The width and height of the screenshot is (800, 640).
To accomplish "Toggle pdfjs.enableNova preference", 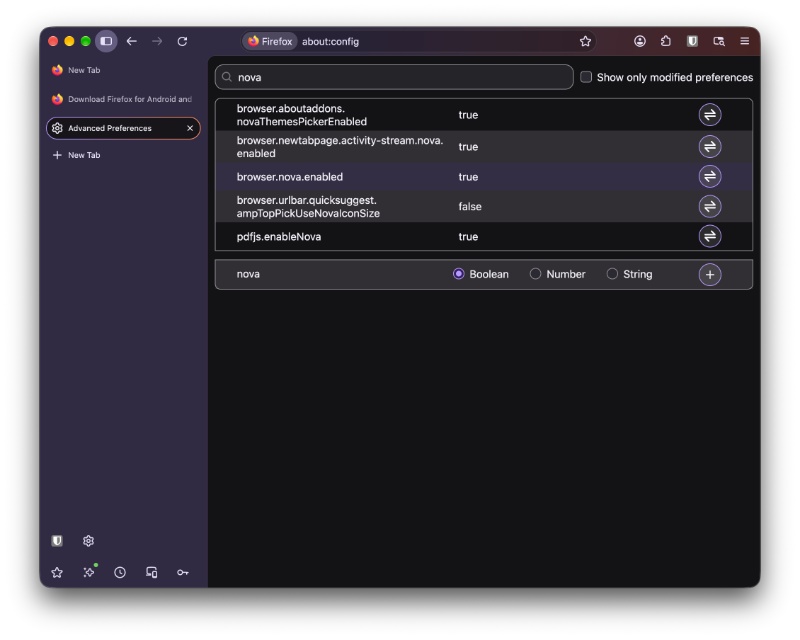I will click(710, 236).
